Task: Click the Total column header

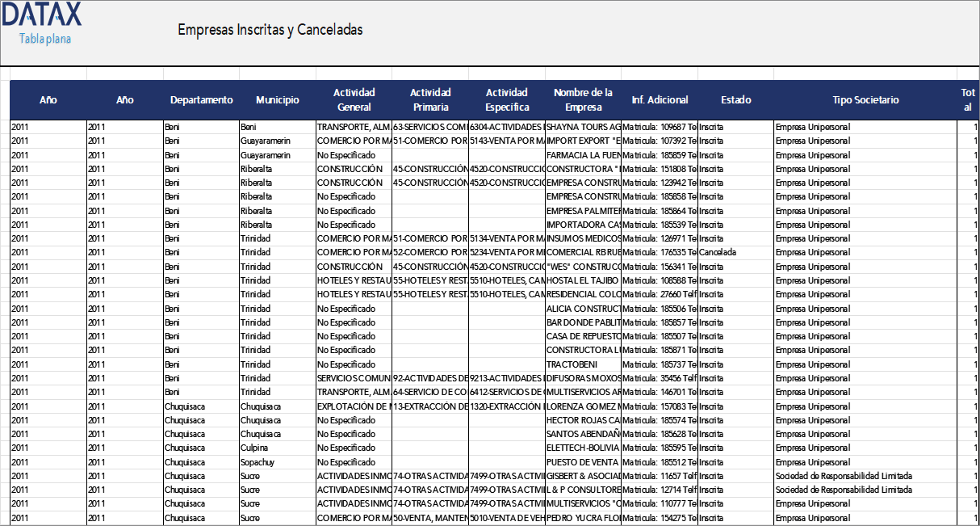Action: 968,100
